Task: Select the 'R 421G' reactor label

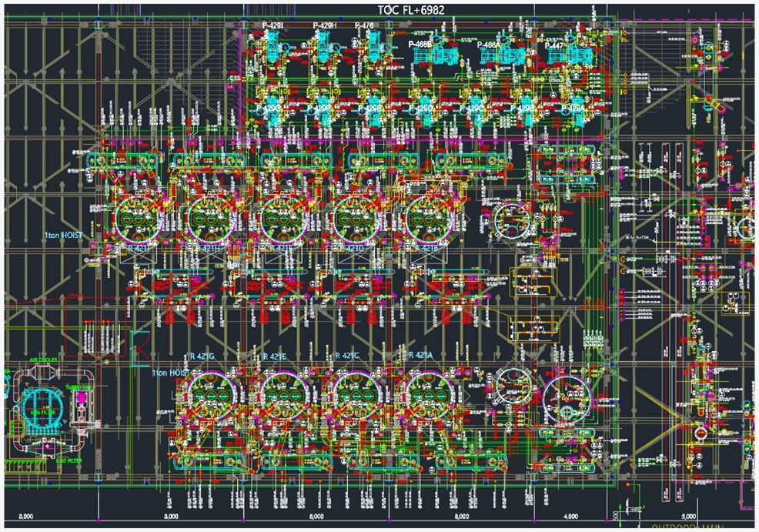Action: (x=202, y=356)
